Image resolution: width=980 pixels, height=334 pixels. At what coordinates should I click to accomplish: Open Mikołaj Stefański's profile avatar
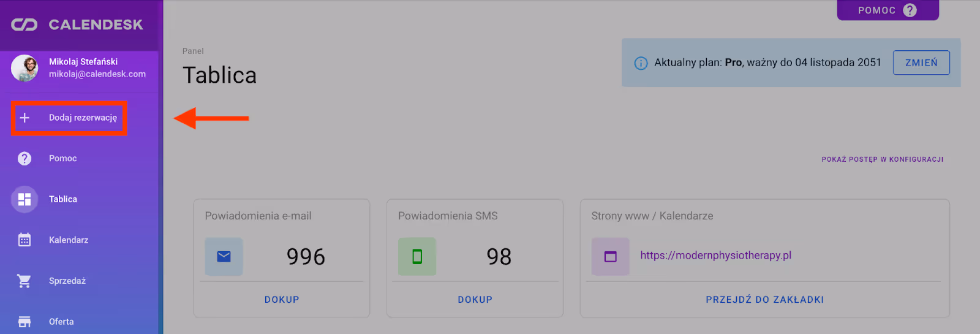(x=25, y=68)
